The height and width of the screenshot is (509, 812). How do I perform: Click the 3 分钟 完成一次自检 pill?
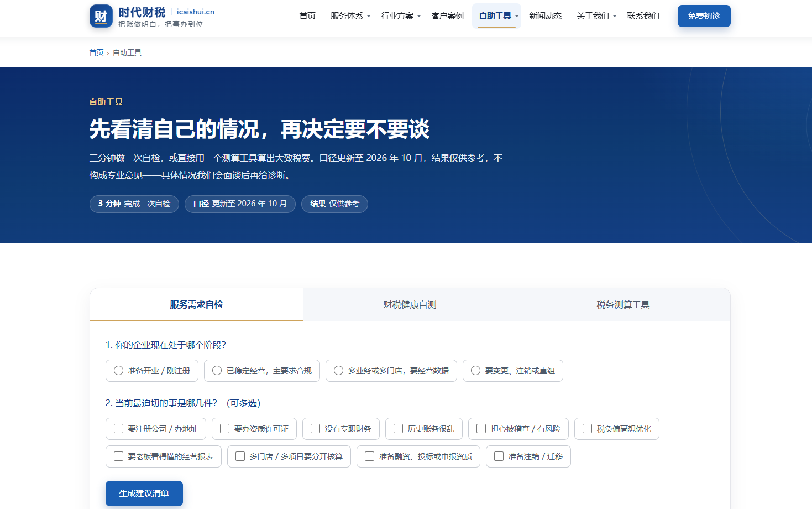click(134, 204)
